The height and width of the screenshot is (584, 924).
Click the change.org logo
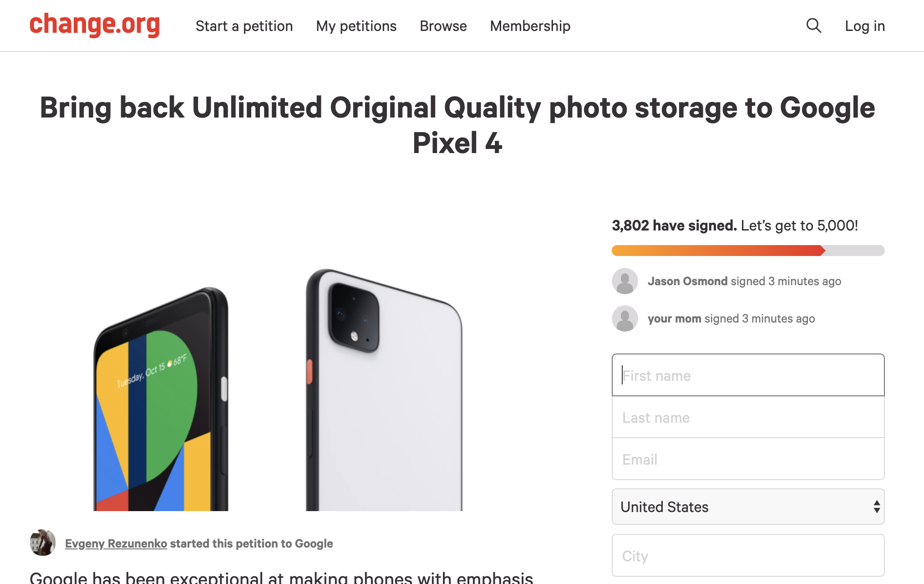tap(95, 25)
